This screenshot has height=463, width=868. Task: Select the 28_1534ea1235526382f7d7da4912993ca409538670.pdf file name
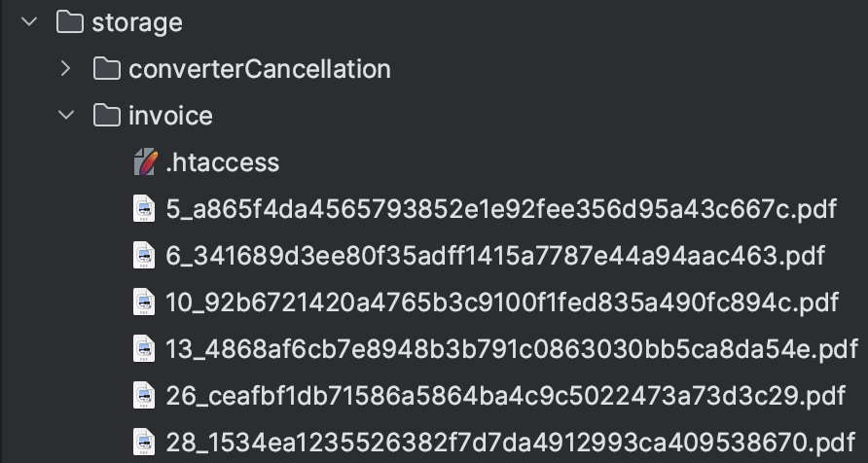pyautogui.click(x=509, y=442)
